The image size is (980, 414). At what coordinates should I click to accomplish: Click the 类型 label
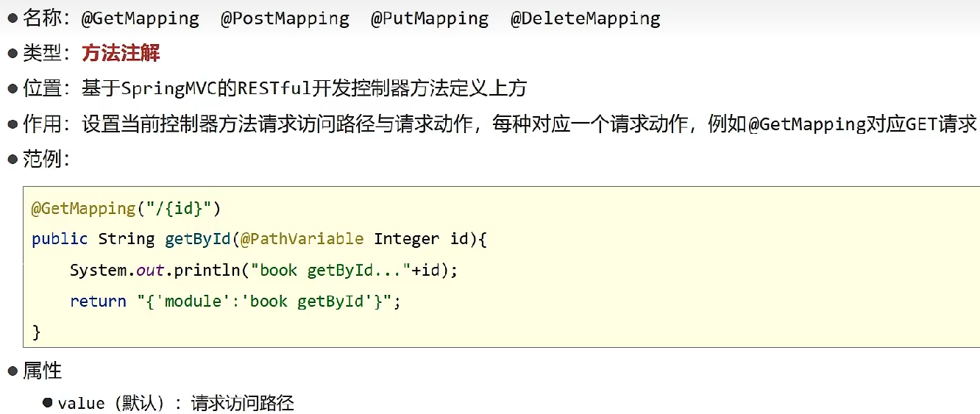coord(42,54)
